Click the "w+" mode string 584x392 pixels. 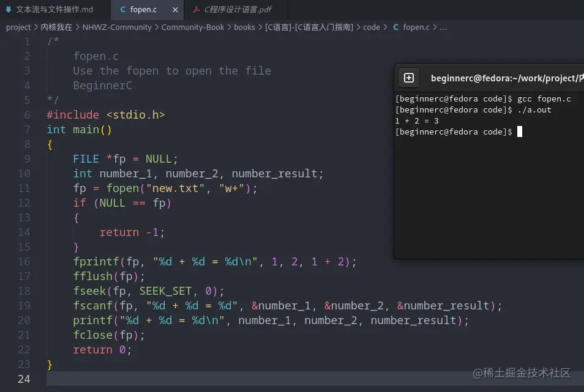(231, 188)
